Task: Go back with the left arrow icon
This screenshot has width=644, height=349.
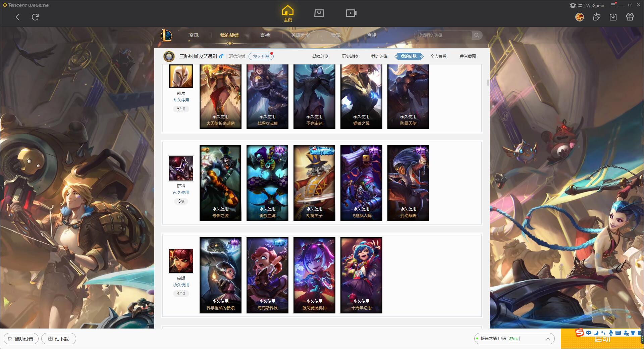Action: coord(18,17)
